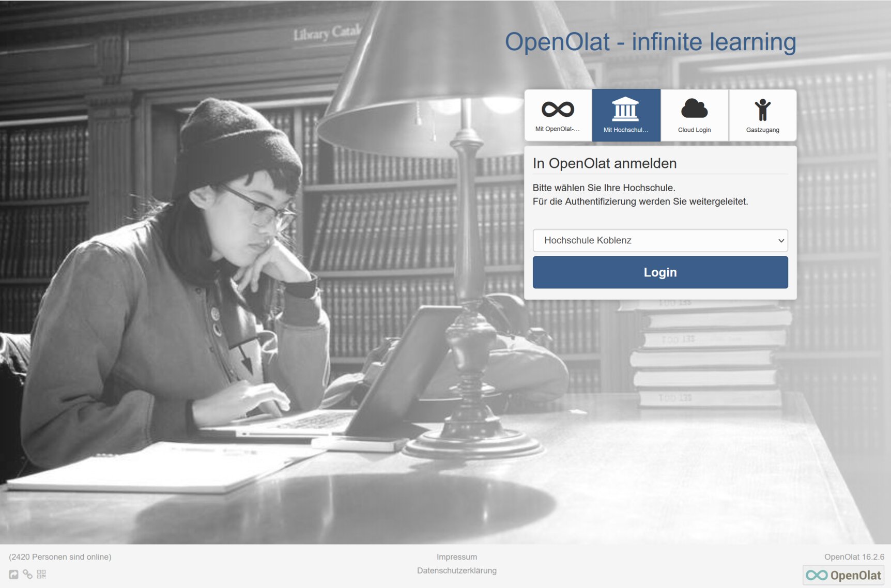Click the "2420 Personen sind online" text
This screenshot has height=588, width=891.
point(60,557)
